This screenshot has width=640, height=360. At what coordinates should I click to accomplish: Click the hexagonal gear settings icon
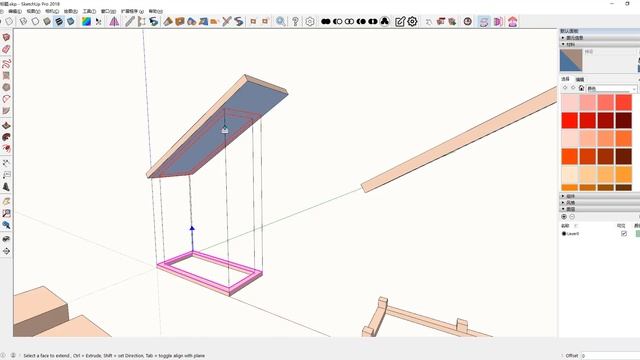tap(310, 21)
